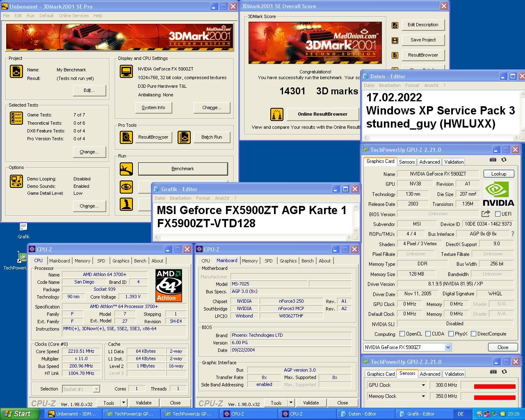
Task: Open the GPU selection dropdown in GPU-Z
Action: (x=448, y=347)
